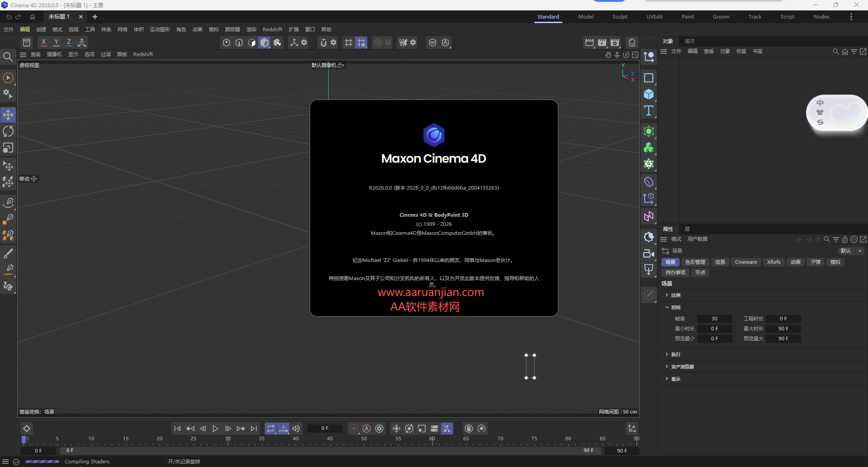Add a Camera object from the right palette
Screen dimensions: 868x467
point(649,254)
